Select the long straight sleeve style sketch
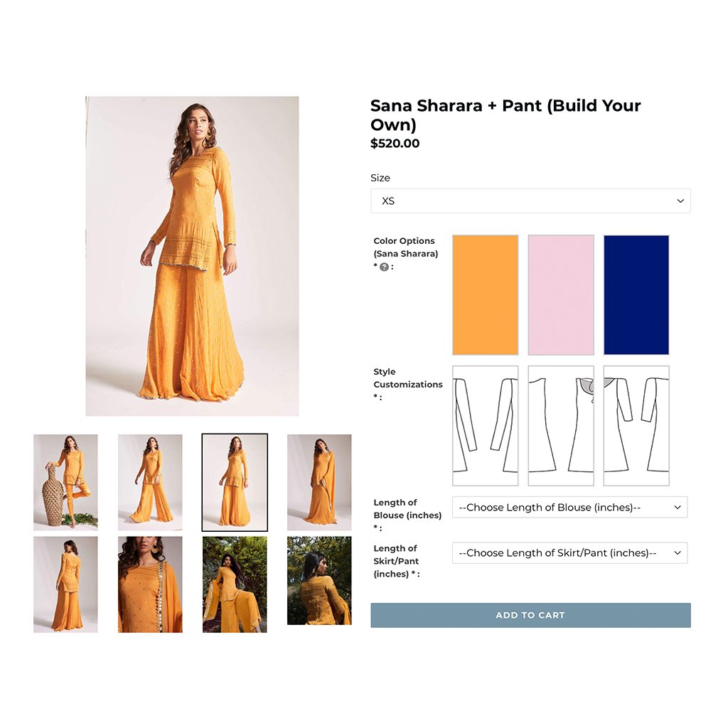 pos(485,426)
